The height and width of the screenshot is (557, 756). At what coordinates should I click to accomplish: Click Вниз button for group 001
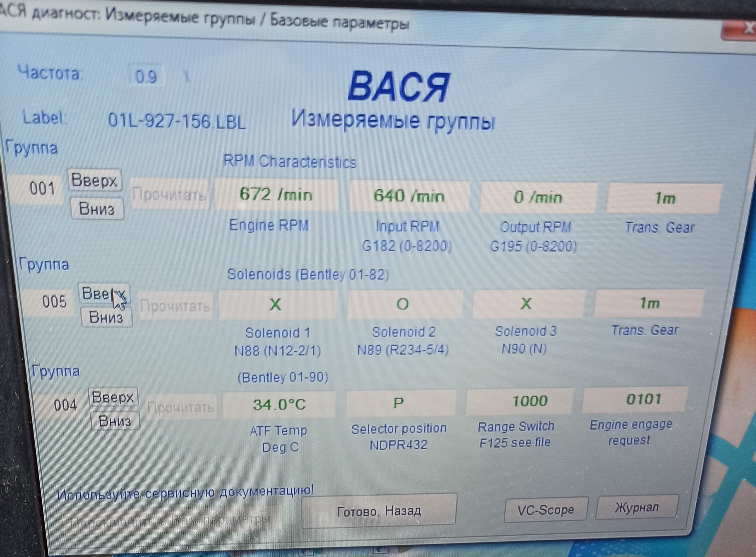click(x=97, y=209)
